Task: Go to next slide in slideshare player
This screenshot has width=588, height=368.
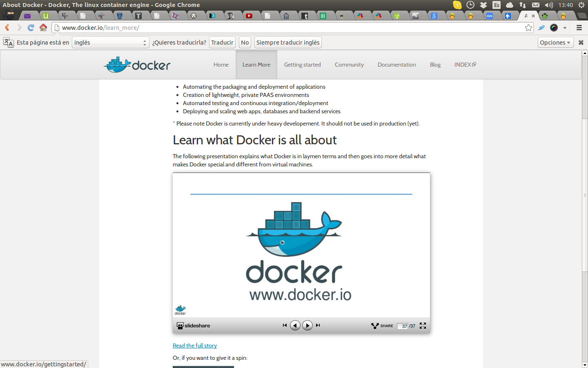Action: click(307, 325)
